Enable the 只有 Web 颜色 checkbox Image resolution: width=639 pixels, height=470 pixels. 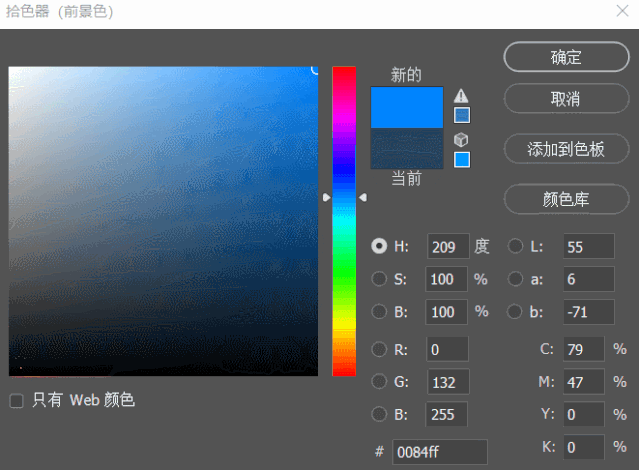[x=16, y=401]
